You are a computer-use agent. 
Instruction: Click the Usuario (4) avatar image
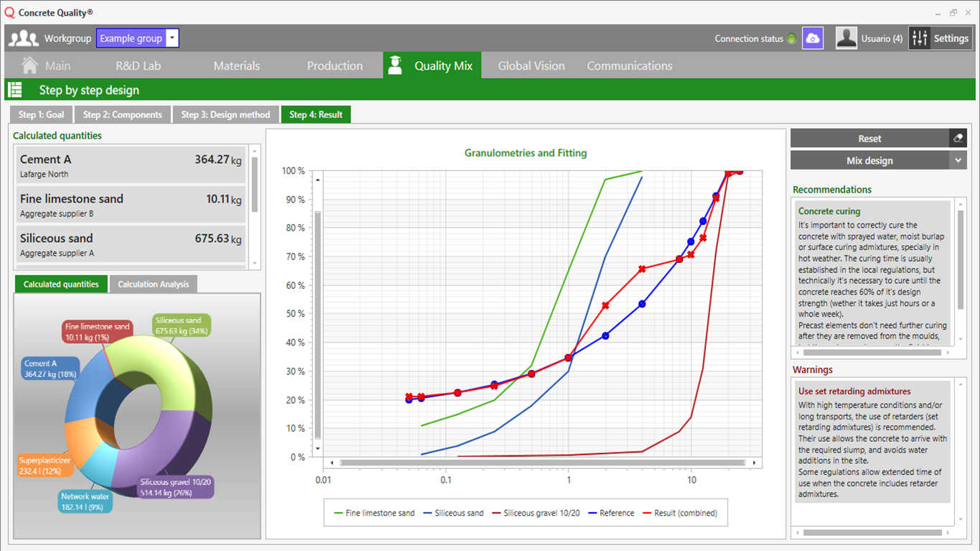tap(846, 37)
